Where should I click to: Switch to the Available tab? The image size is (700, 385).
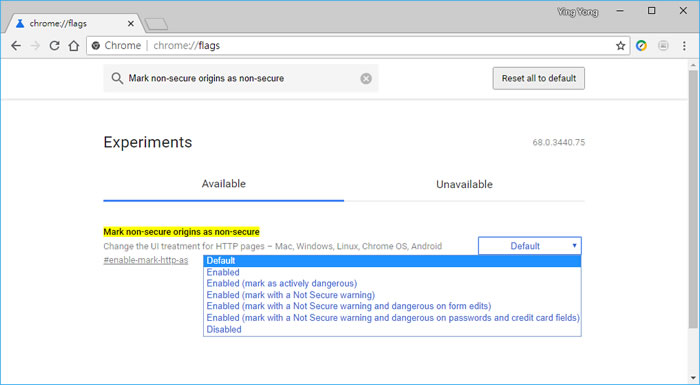224,184
